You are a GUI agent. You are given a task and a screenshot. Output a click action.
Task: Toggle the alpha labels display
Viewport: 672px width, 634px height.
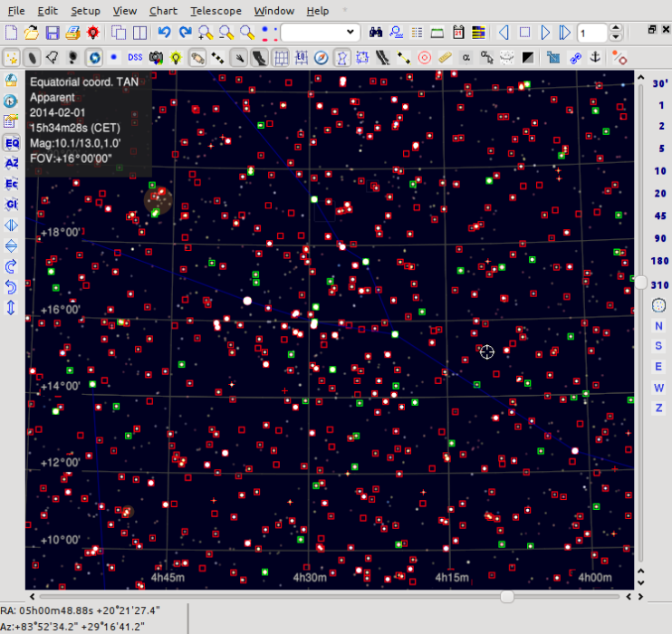(x=466, y=57)
